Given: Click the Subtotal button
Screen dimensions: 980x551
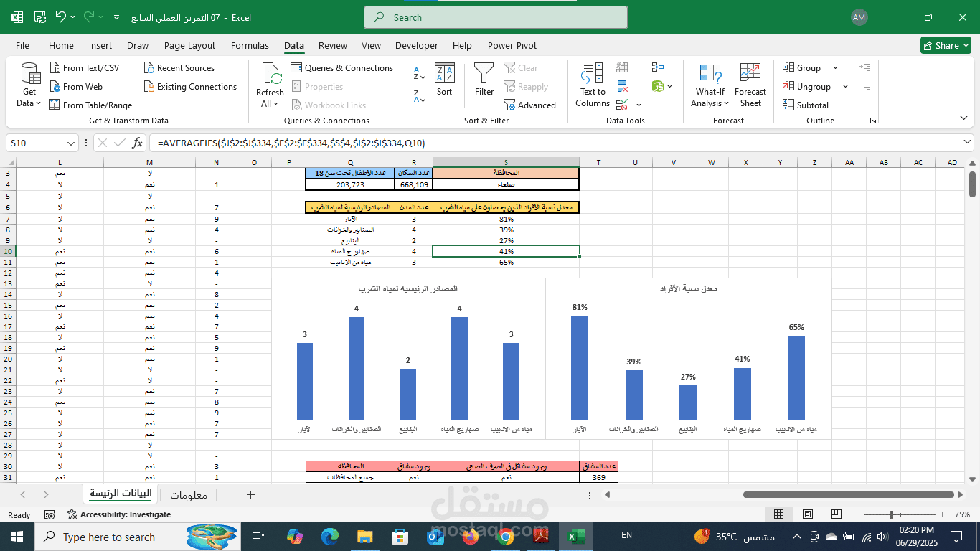Looking at the screenshot, I should tap(806, 105).
